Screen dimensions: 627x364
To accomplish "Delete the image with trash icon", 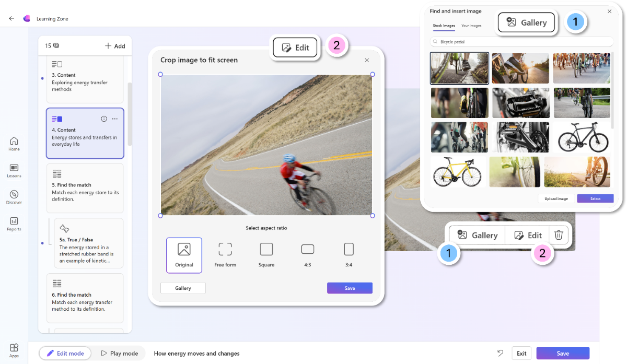I will [558, 235].
